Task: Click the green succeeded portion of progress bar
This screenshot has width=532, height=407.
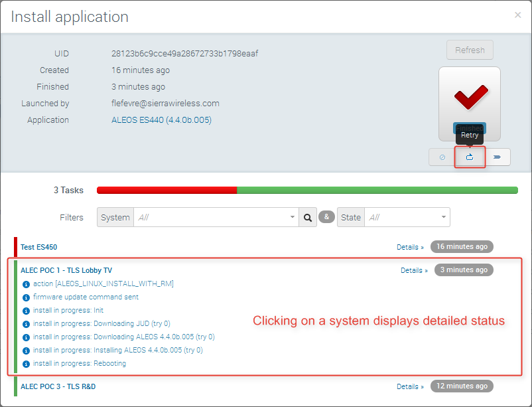Action: tap(377, 191)
